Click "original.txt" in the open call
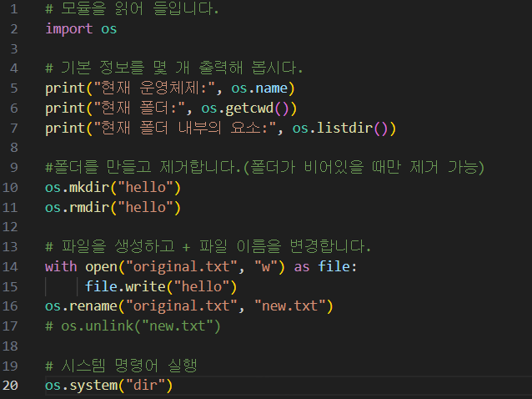 182,266
